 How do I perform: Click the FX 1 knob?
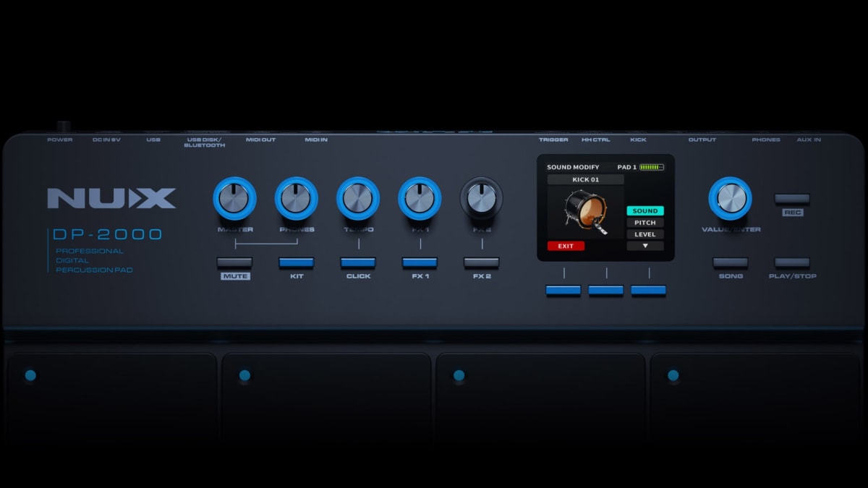(x=419, y=197)
